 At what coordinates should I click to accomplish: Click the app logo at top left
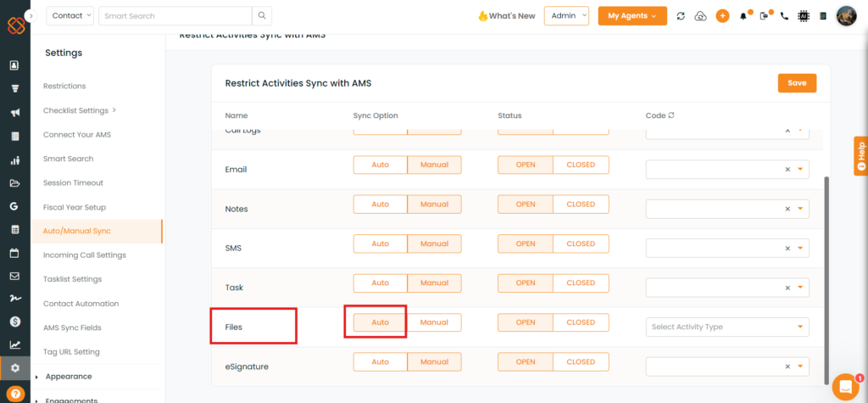[x=15, y=26]
